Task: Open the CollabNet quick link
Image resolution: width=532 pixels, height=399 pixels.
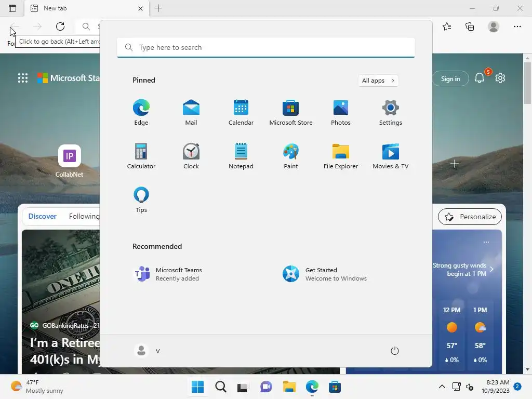Action: tap(70, 161)
